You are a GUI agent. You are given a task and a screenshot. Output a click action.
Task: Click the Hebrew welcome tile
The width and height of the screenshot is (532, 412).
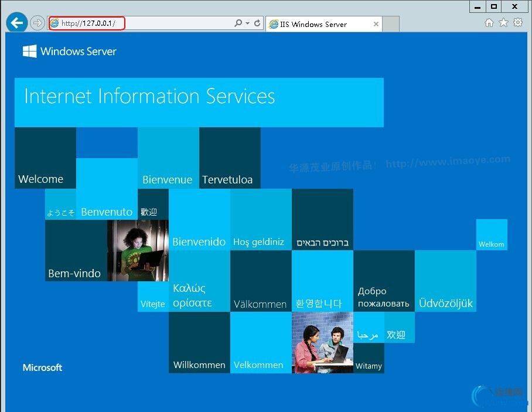[322, 220]
